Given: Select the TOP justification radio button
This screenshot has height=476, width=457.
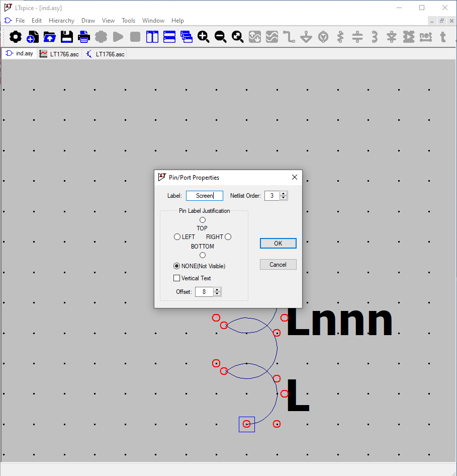Looking at the screenshot, I should pos(203,220).
